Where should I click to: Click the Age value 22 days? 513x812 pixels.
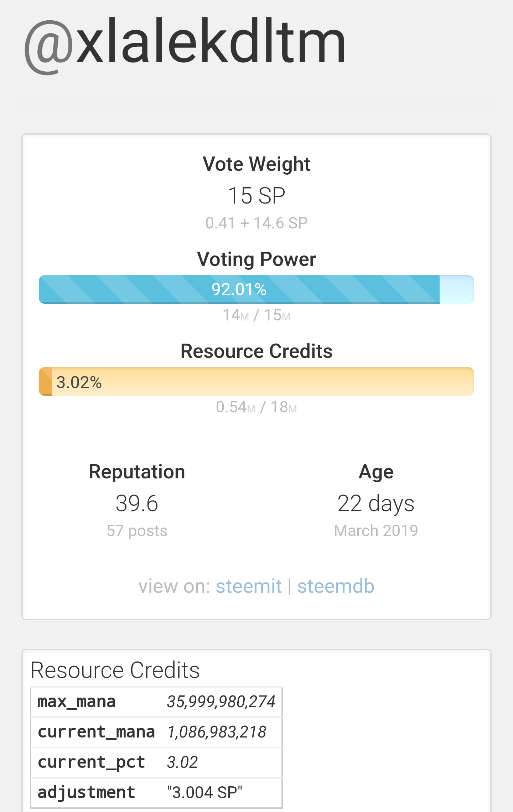point(376,503)
